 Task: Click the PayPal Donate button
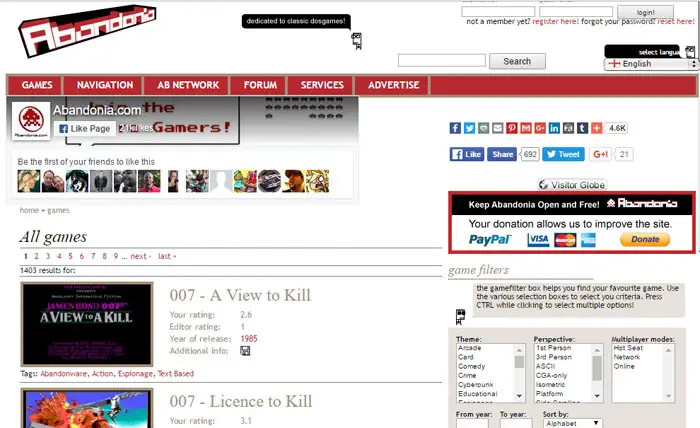coord(645,240)
